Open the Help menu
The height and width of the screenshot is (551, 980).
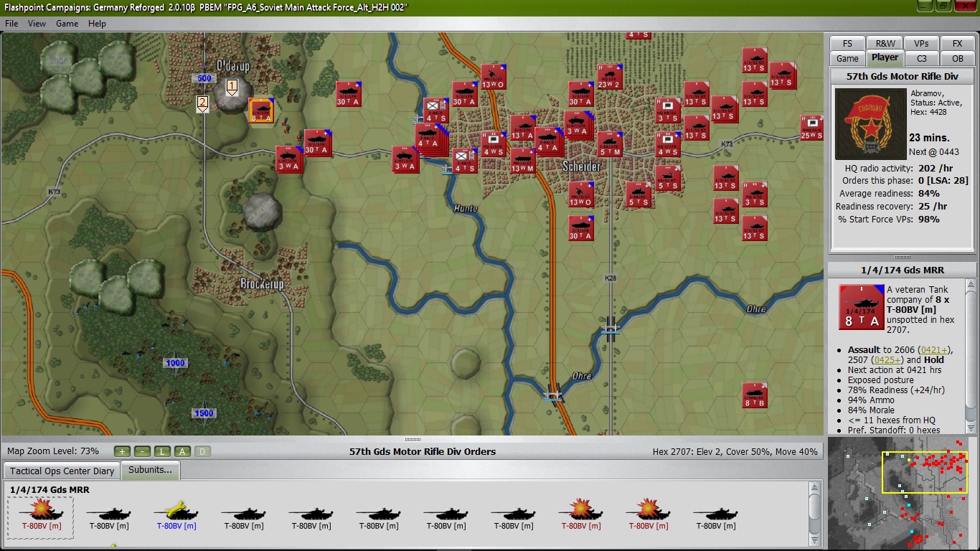pos(97,24)
